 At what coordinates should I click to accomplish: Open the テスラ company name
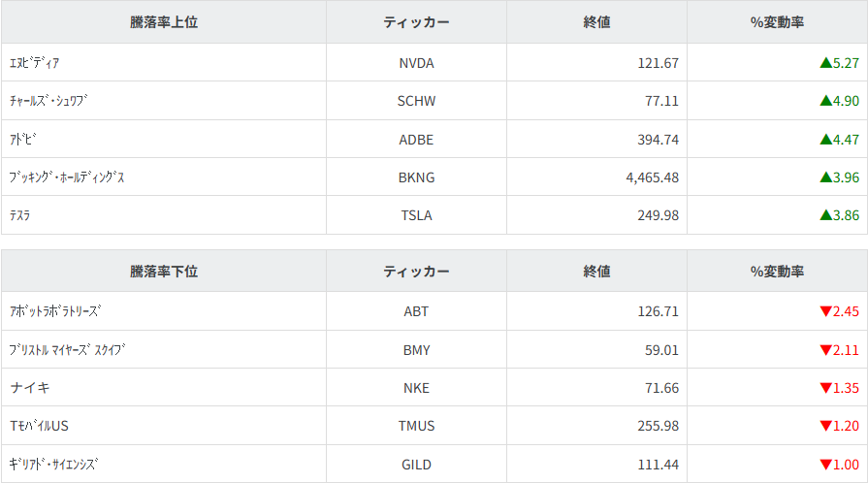[20, 215]
